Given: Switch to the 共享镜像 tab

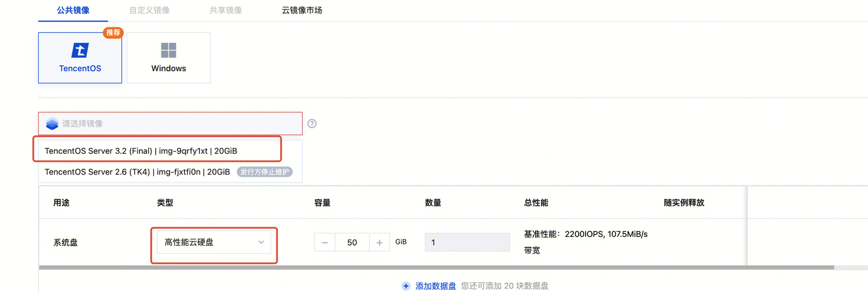Looking at the screenshot, I should click(x=226, y=10).
